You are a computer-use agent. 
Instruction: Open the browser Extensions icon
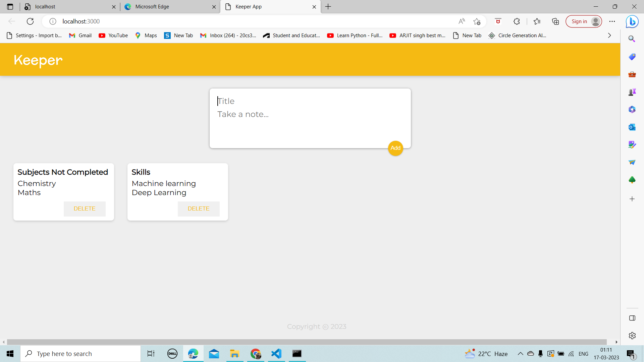pyautogui.click(x=517, y=21)
